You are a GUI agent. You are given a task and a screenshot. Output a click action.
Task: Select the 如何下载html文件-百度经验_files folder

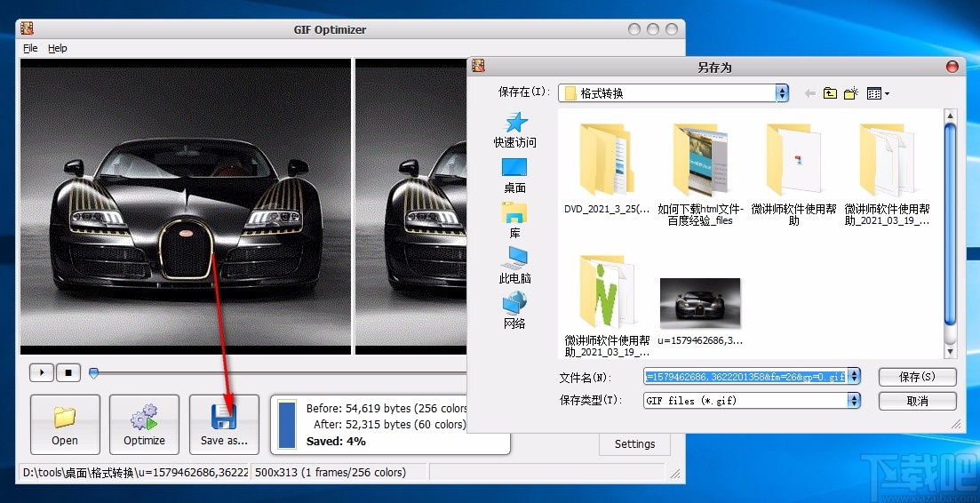click(x=700, y=173)
